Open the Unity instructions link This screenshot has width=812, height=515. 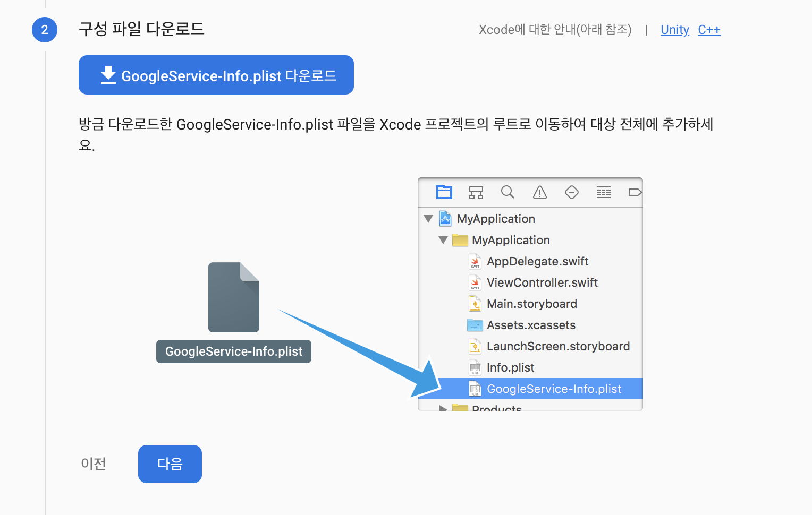675,30
